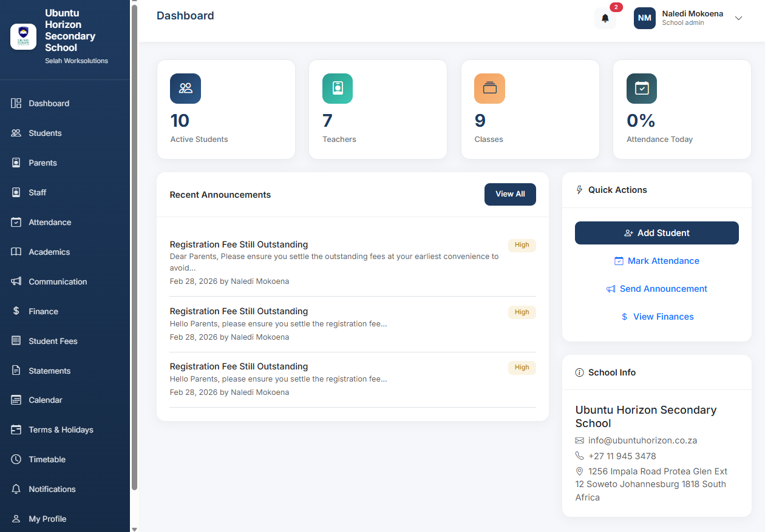Viewport: 765px width, 532px height.
Task: Click the View All announcements button
Action: click(510, 194)
